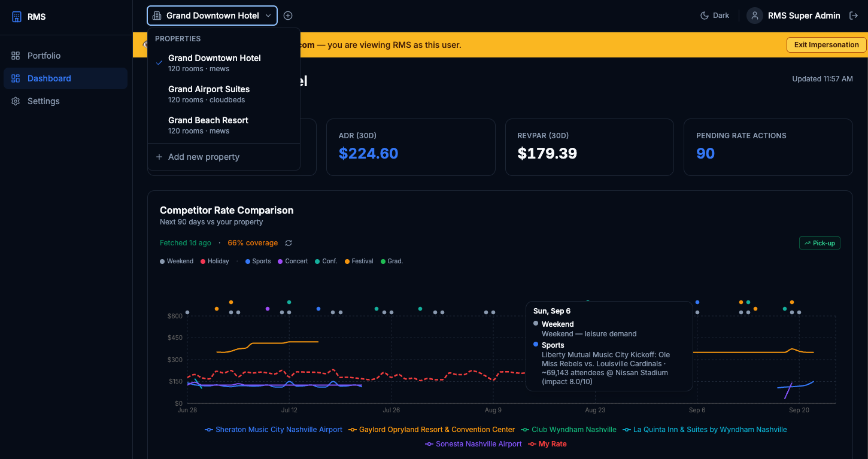868x459 pixels.
Task: Click My Rate legend entry
Action: 547,444
